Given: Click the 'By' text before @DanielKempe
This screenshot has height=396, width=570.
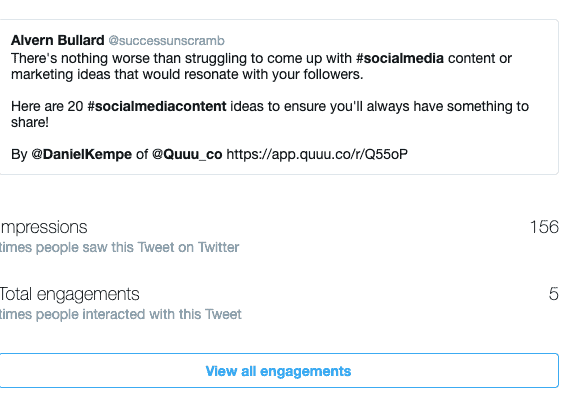Looking at the screenshot, I should (x=19, y=154).
